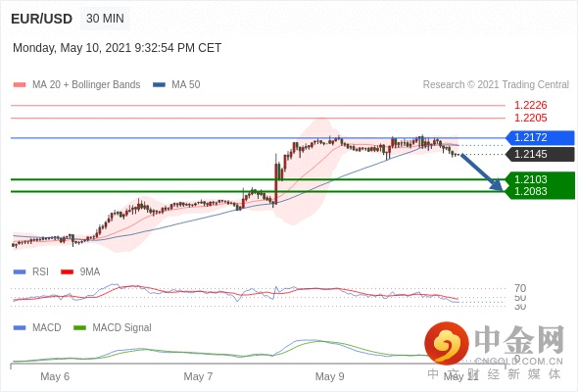This screenshot has width=578, height=392.
Task: Click the RSI blue legend swatch
Action: pos(20,272)
